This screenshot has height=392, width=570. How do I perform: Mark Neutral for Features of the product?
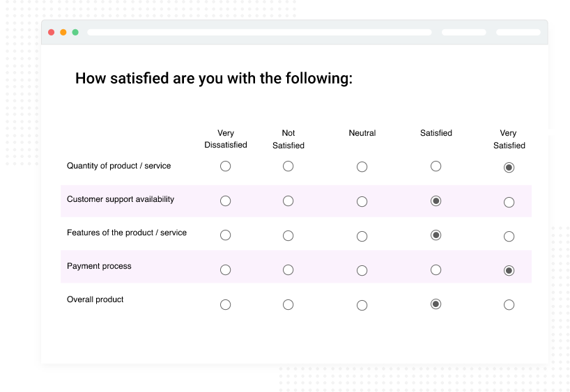(362, 237)
